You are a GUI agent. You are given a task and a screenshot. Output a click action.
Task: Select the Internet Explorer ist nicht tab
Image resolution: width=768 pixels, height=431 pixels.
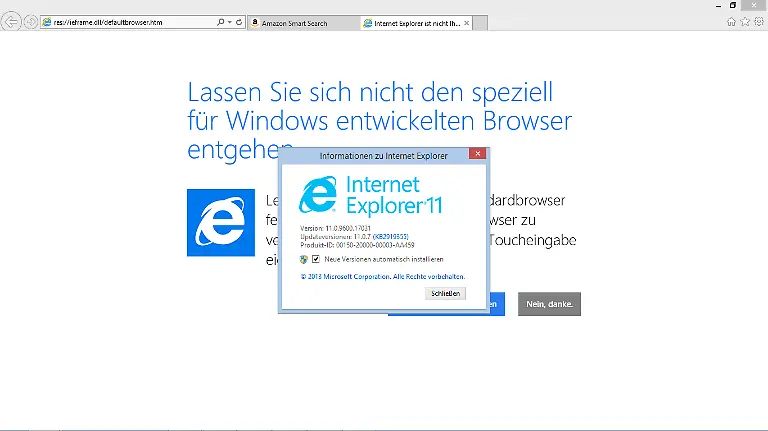416,23
